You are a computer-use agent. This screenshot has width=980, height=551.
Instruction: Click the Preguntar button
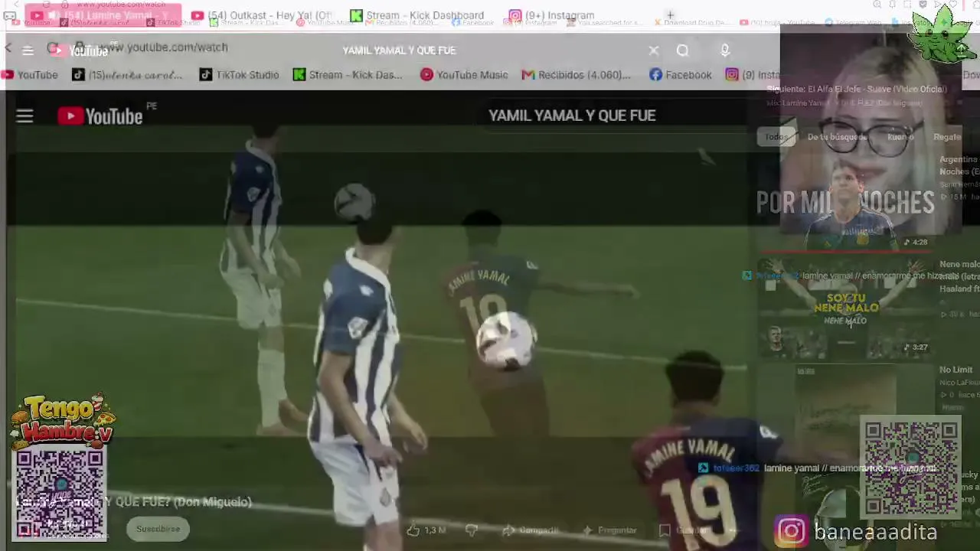609,530
